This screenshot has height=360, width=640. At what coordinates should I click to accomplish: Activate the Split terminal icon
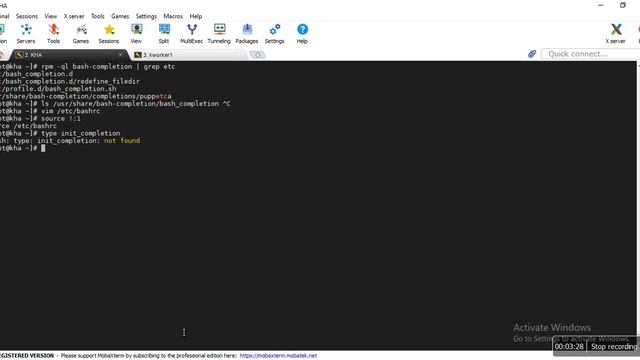click(x=164, y=33)
